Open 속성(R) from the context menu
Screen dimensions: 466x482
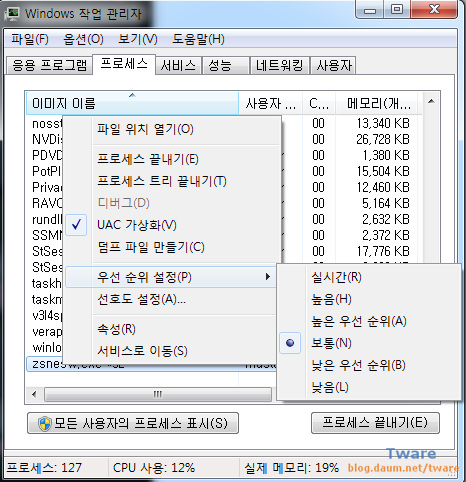tap(170, 329)
